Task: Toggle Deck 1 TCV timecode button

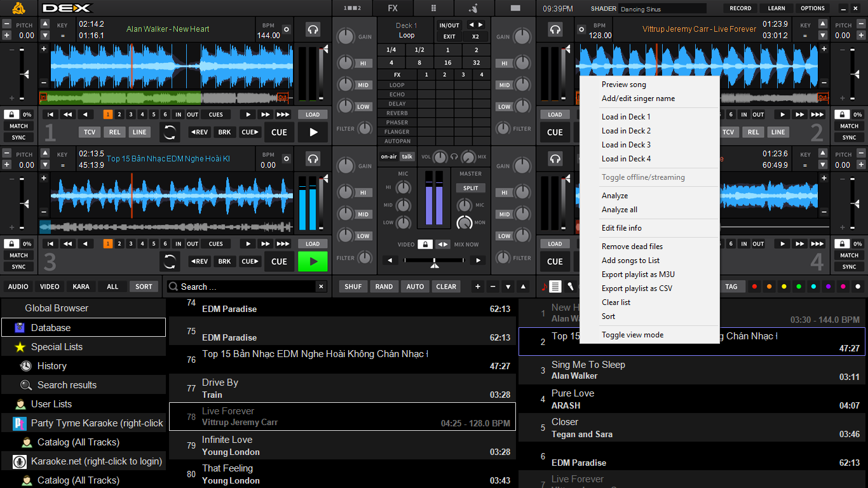Action: coord(90,132)
